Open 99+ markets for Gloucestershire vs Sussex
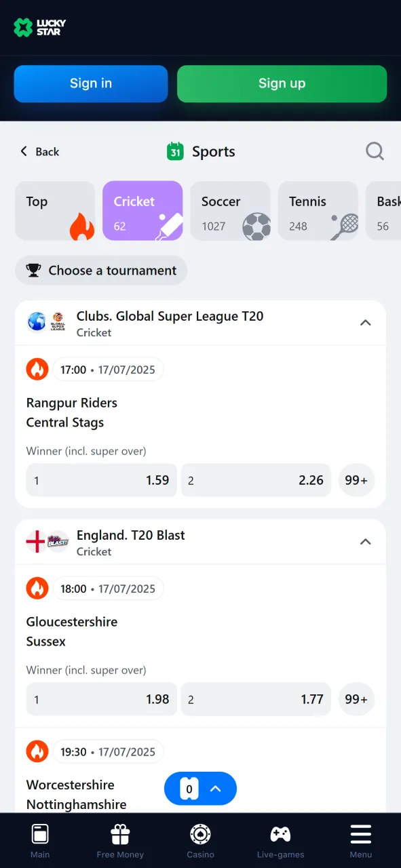This screenshot has width=401, height=868. tap(356, 698)
